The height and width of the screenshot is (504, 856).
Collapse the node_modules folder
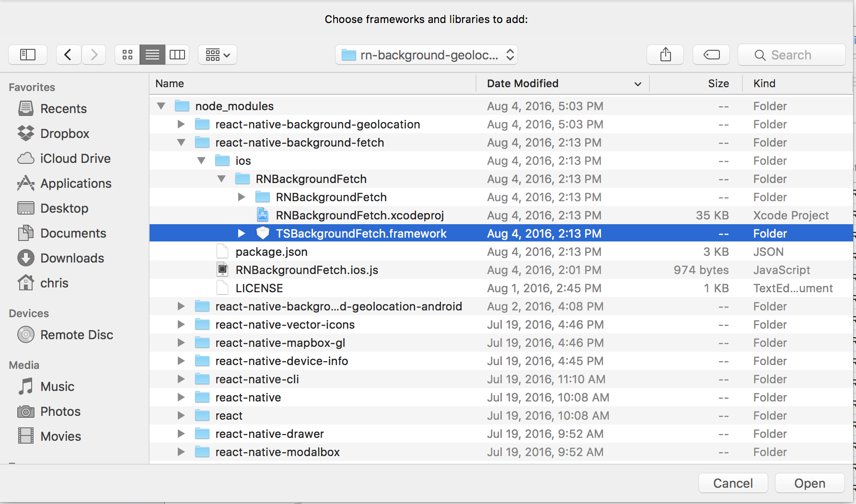161,106
